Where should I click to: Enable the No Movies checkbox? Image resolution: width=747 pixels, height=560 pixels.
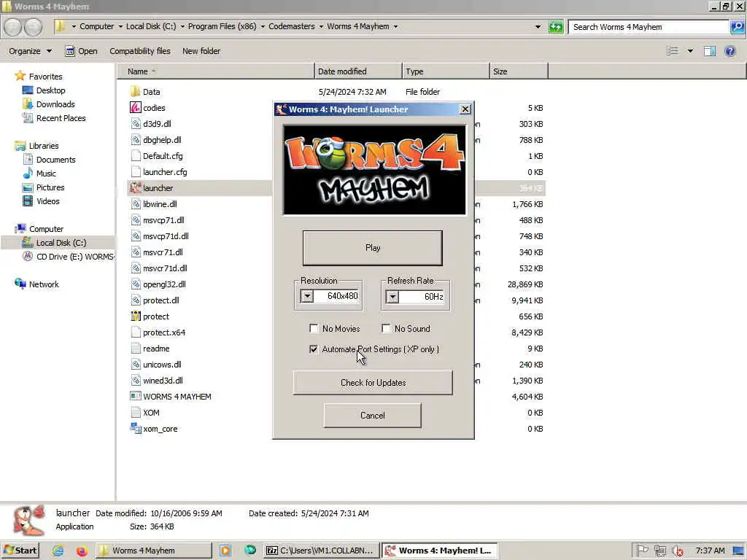coord(314,329)
